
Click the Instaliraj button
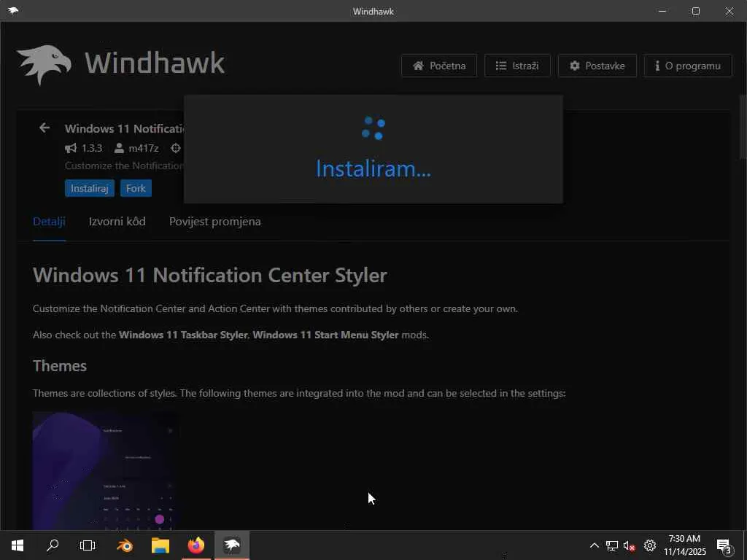point(90,188)
